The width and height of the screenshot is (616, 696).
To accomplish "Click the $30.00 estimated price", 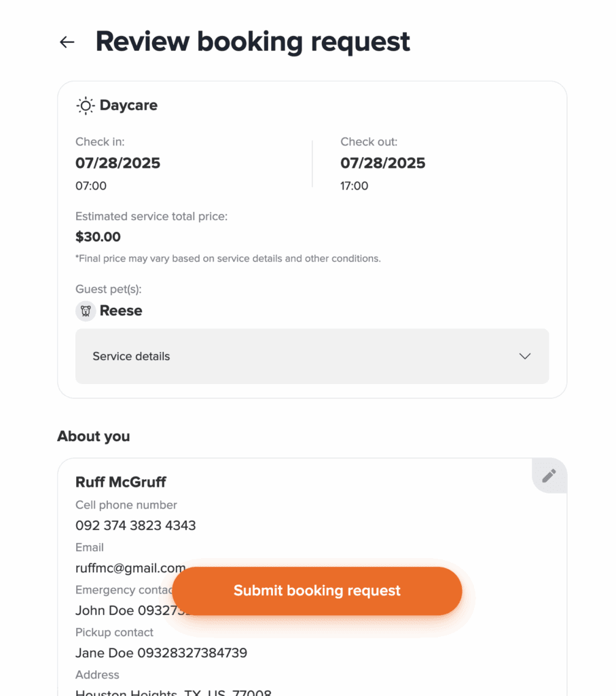I will click(98, 237).
